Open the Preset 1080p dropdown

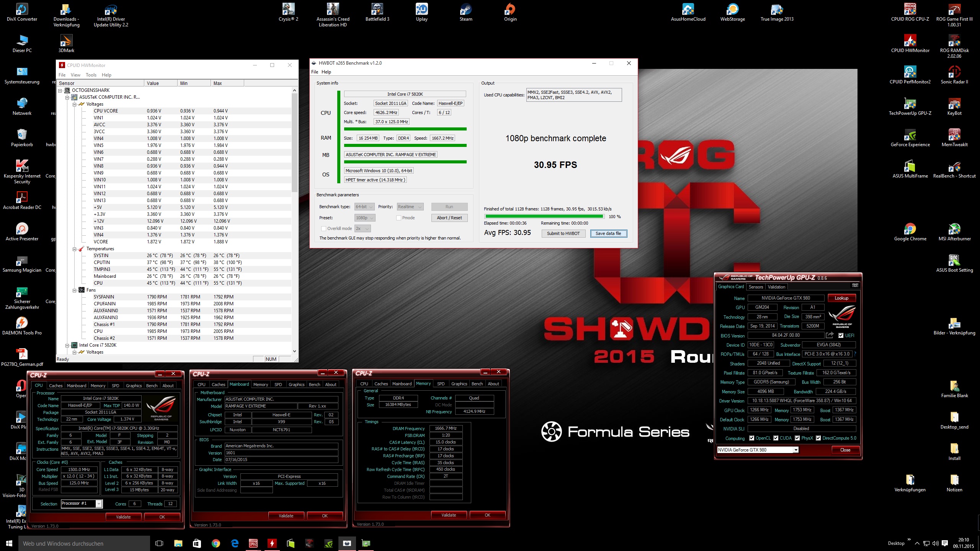point(365,218)
